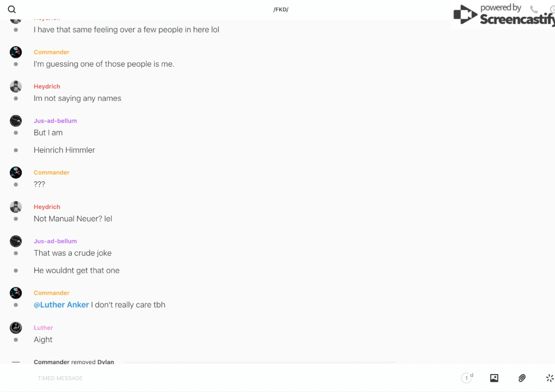Click Commander's avatar beside "I'm guessing one of those people"

[16, 52]
